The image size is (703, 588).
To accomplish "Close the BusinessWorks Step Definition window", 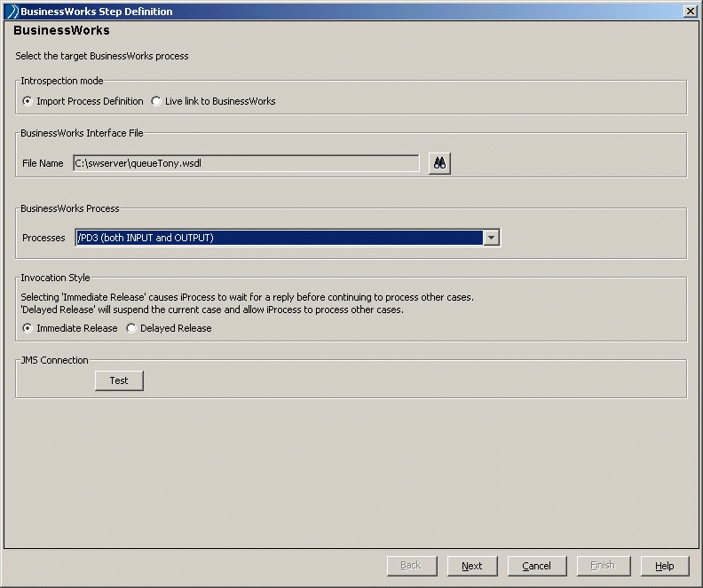I will tap(690, 12).
